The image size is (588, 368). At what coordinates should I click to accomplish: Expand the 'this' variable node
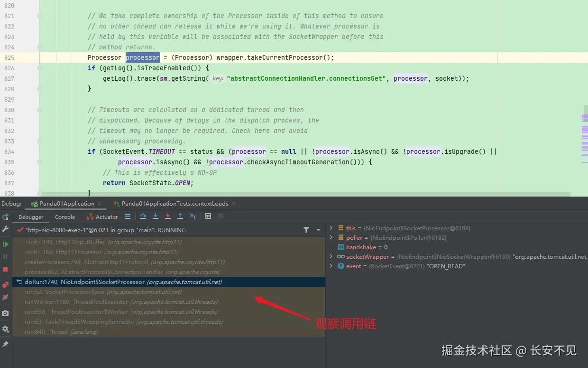coord(331,228)
